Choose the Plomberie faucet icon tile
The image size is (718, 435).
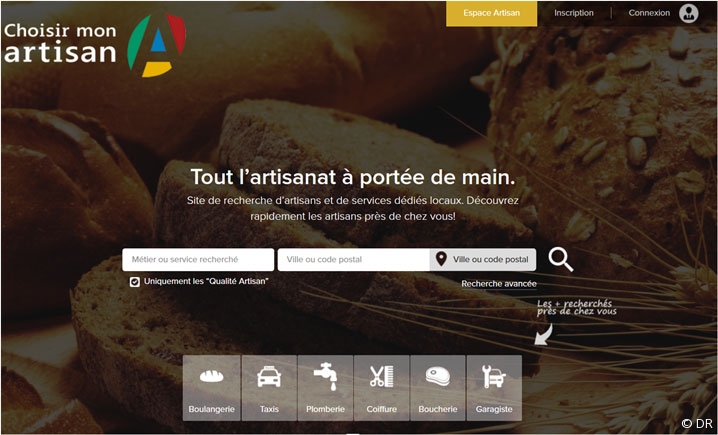325,388
